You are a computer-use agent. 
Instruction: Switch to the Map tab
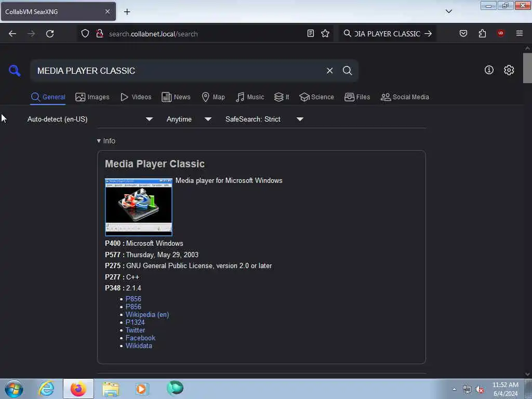pos(213,97)
